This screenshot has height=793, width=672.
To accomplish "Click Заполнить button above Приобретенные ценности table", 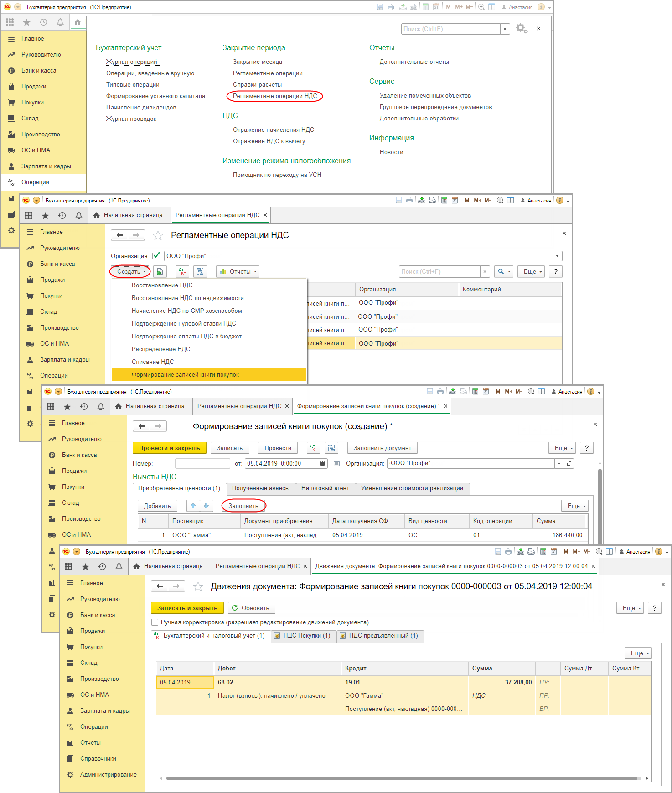I will (243, 506).
